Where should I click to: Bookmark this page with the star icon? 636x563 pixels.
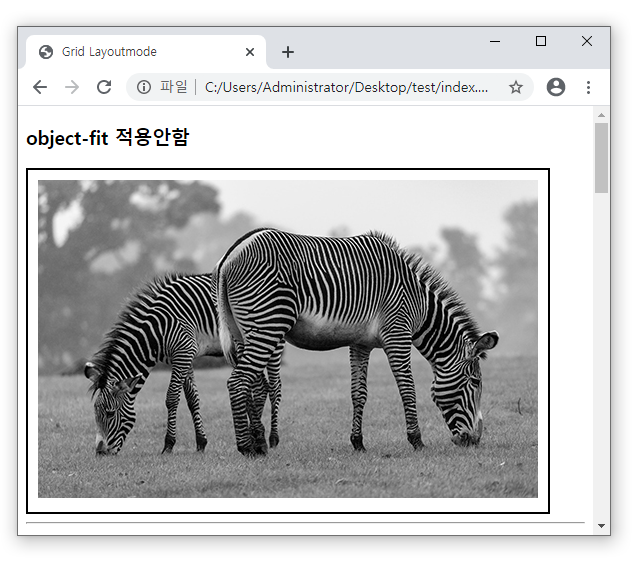516,87
